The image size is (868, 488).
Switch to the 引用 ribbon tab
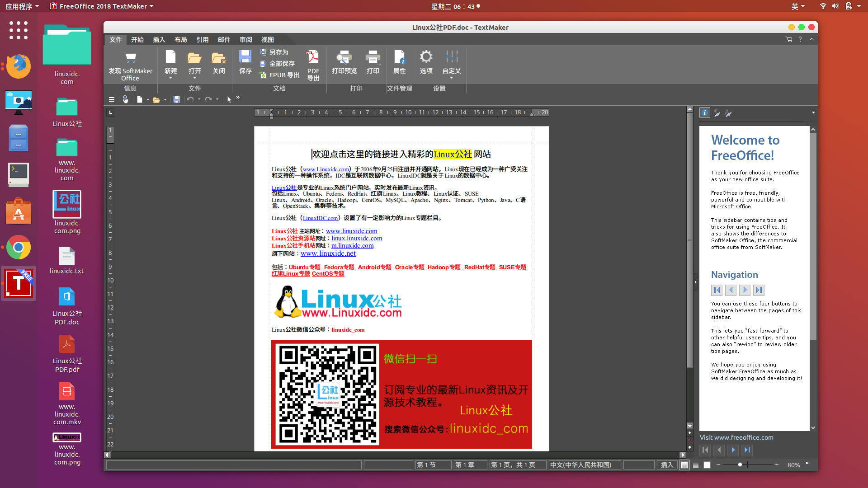pos(203,40)
